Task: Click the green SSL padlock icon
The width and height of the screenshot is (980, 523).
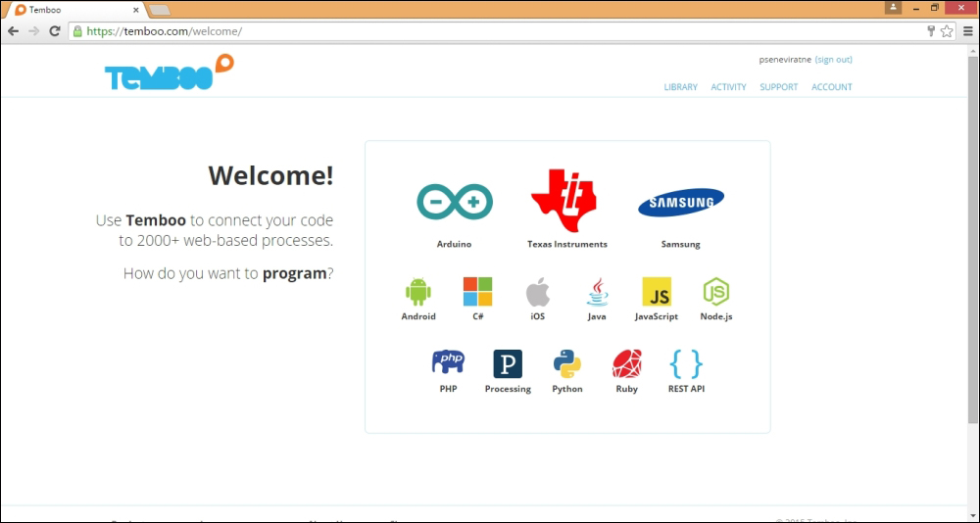Action: click(77, 31)
